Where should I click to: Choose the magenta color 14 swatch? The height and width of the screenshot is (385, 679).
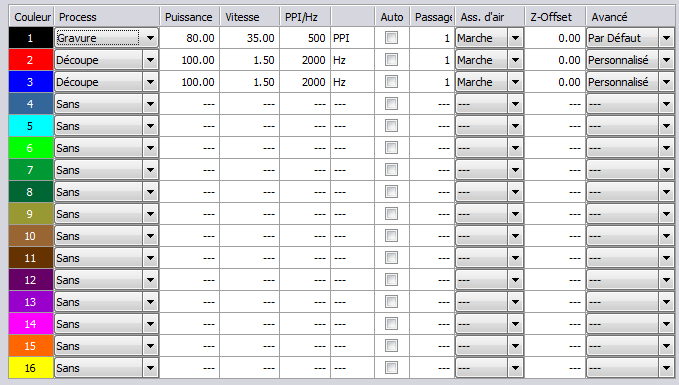pyautogui.click(x=31, y=324)
